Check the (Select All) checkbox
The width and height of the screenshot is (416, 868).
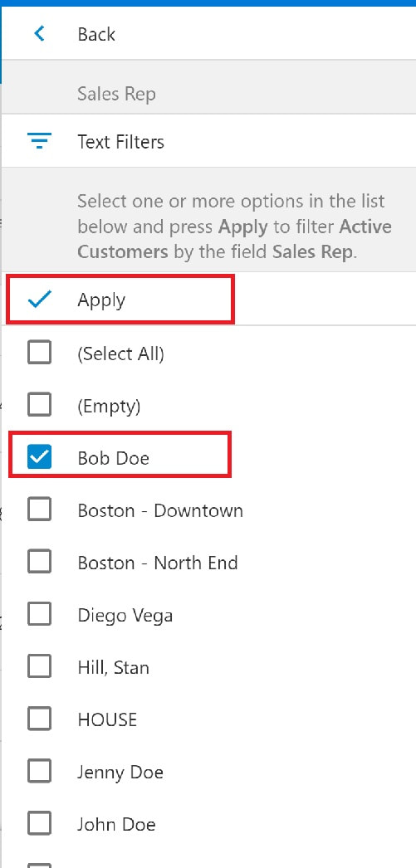coord(39,353)
